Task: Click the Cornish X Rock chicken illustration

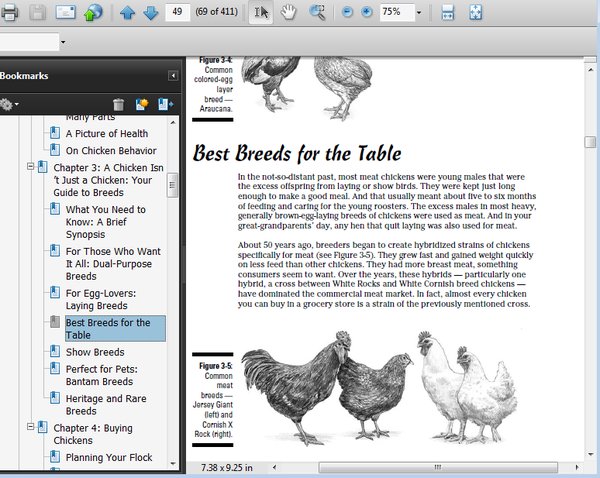Action: [x=467, y=386]
